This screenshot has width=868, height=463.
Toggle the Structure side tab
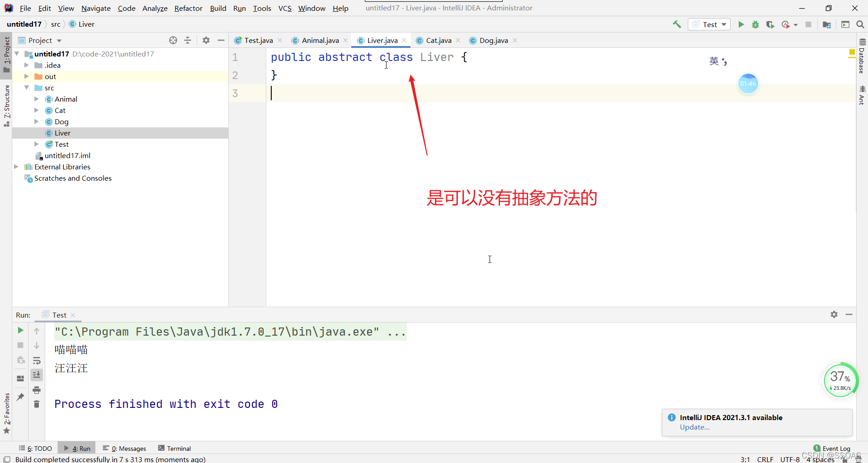point(6,106)
